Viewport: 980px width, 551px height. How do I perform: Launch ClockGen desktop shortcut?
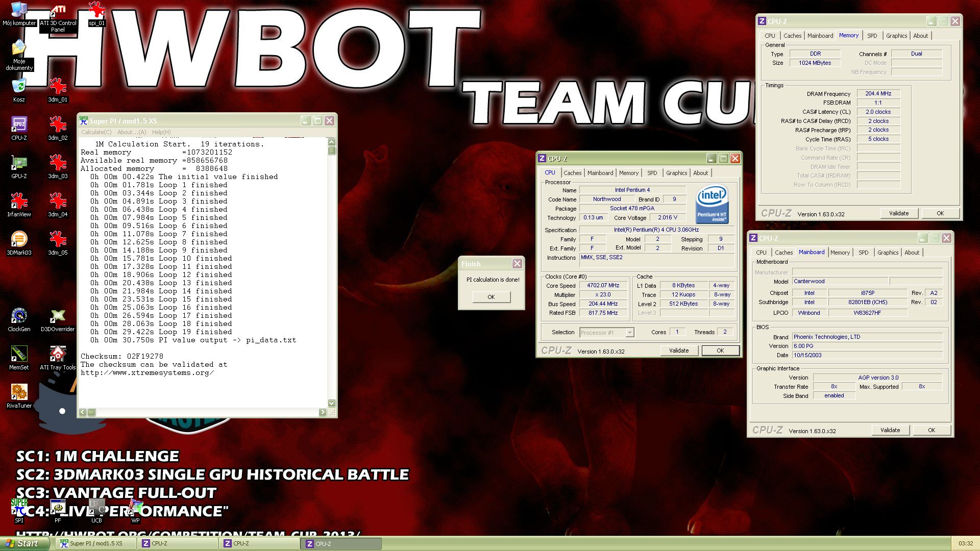(19, 320)
